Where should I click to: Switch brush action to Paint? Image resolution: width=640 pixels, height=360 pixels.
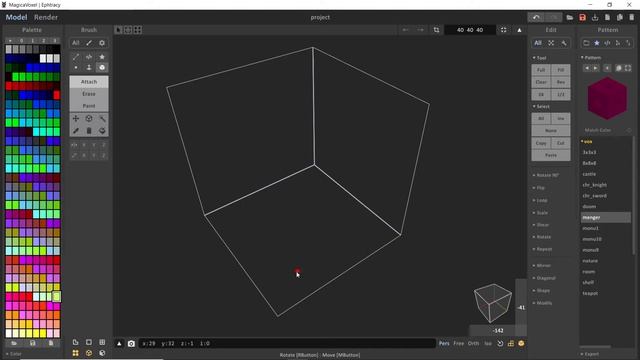[89, 106]
